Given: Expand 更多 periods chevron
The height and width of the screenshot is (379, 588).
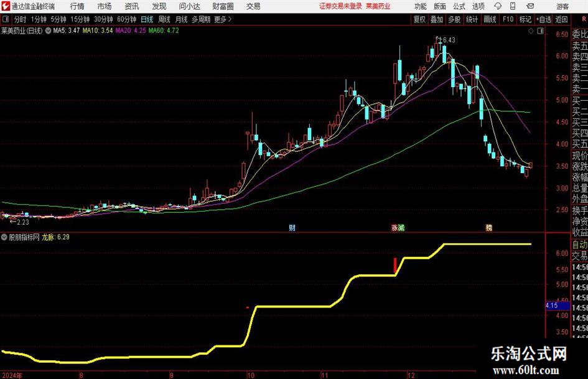Looking at the screenshot, I should [230, 19].
